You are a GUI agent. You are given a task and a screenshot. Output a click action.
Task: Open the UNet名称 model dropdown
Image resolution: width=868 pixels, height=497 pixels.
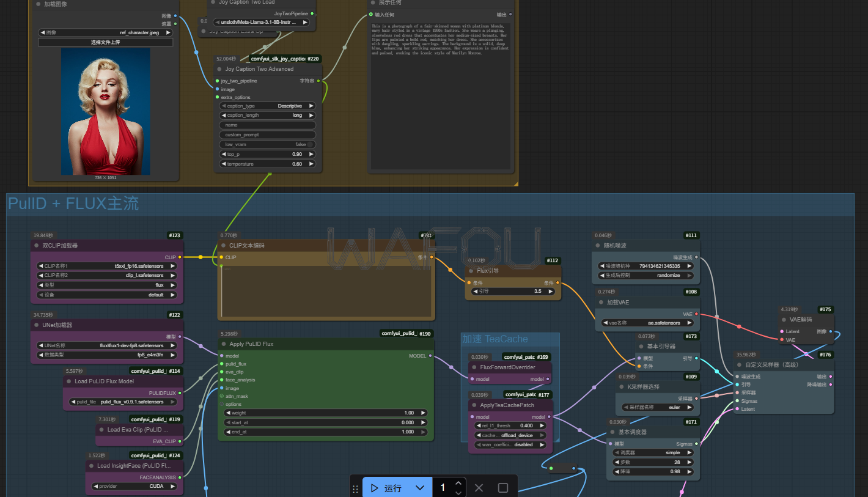pyautogui.click(x=107, y=345)
